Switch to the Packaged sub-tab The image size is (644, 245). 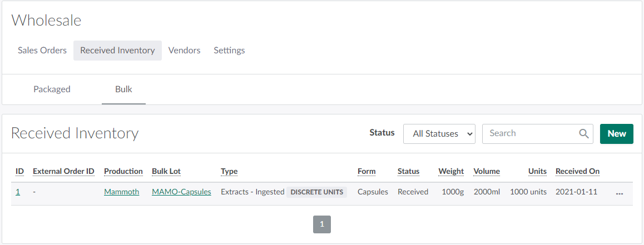(x=52, y=89)
